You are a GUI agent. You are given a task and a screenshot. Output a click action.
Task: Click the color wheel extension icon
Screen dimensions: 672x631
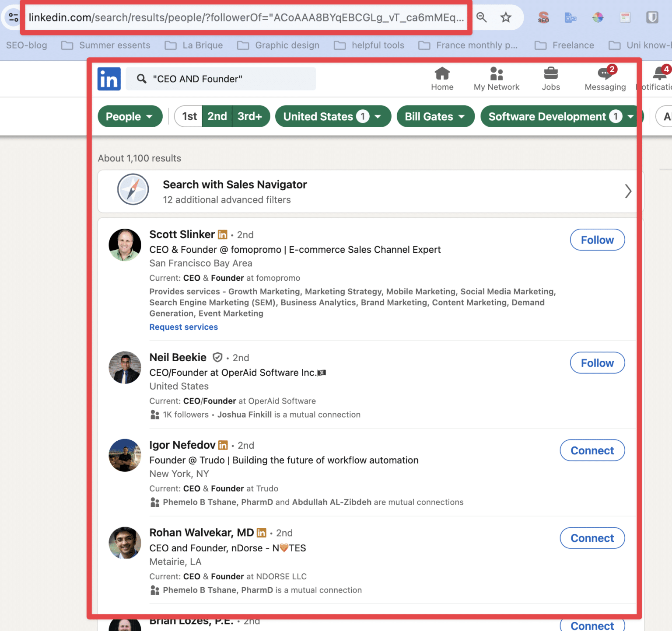[598, 17]
